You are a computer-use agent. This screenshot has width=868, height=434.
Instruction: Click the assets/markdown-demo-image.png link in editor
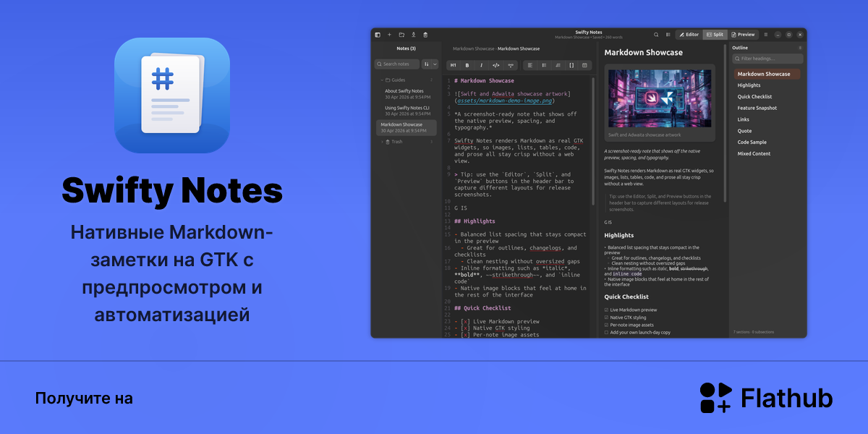(505, 101)
